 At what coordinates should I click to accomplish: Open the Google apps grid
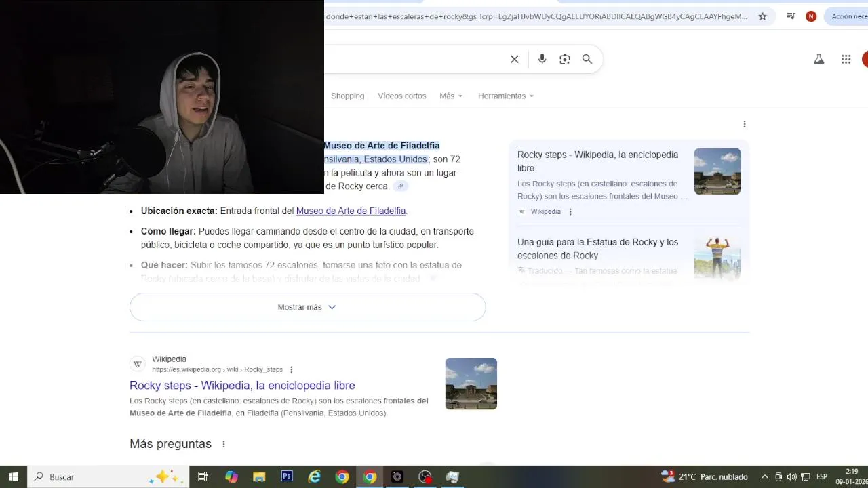point(846,60)
